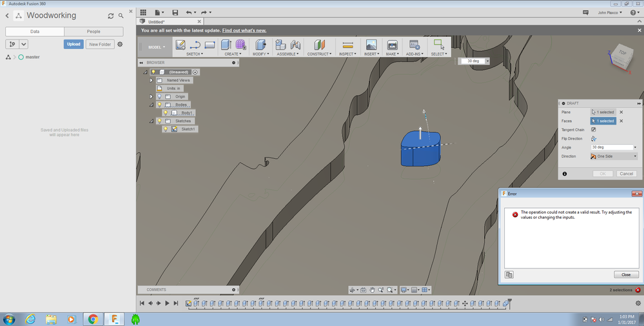Click the Extrude tool icon
The image size is (644, 326).
(226, 45)
